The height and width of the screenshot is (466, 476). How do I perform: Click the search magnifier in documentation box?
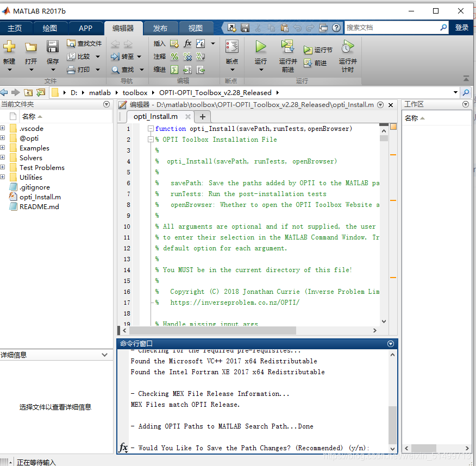(x=443, y=28)
